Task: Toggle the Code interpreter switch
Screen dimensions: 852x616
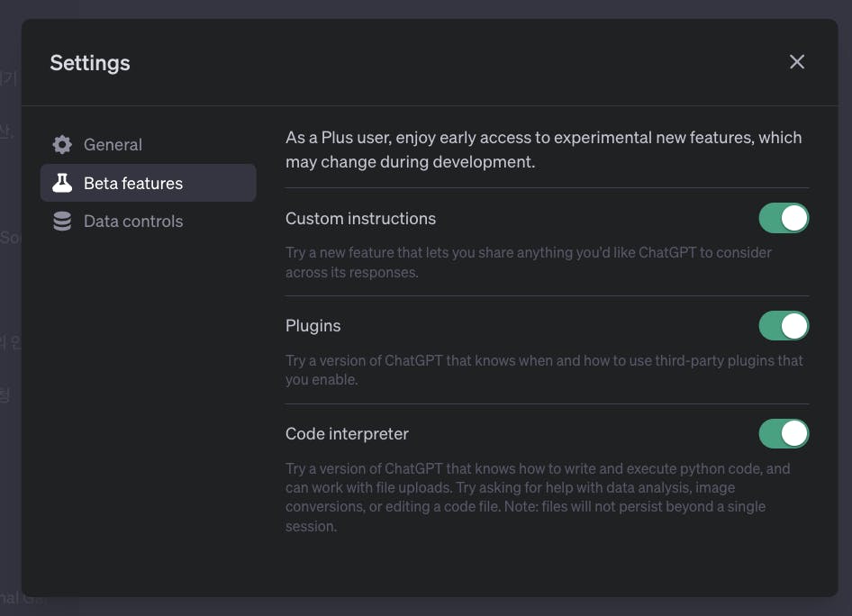Action: [x=784, y=434]
